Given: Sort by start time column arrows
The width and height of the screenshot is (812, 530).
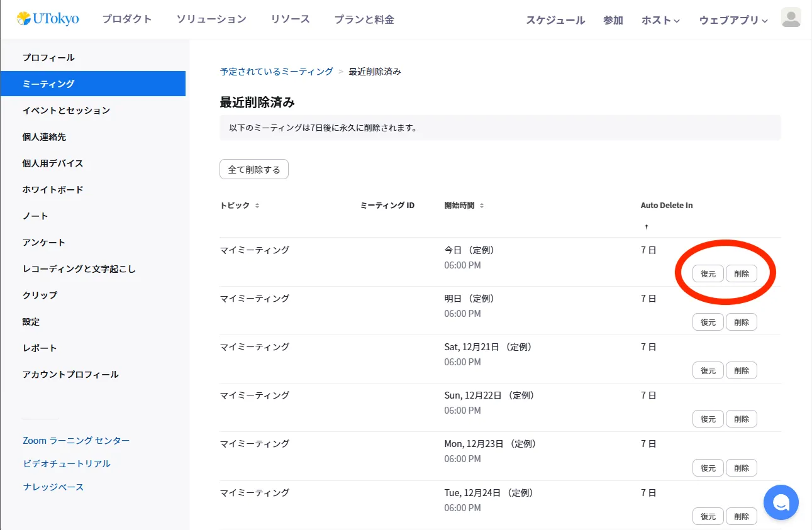Looking at the screenshot, I should point(482,206).
